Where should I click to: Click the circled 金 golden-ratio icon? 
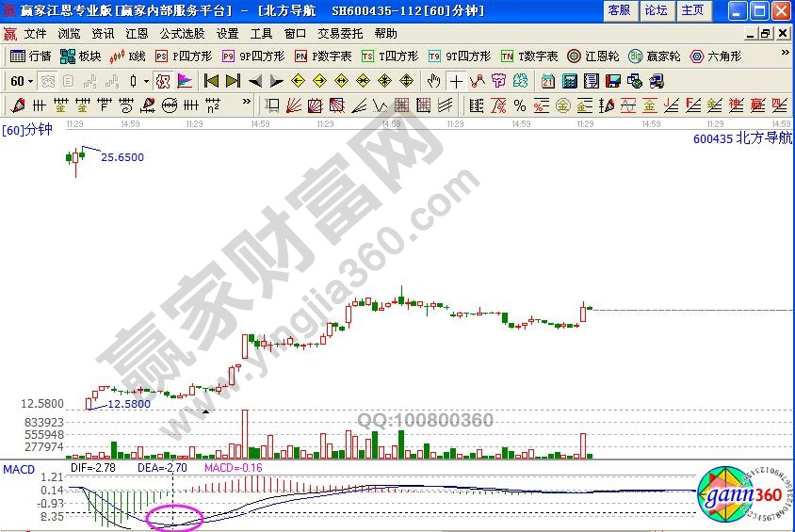(562, 105)
